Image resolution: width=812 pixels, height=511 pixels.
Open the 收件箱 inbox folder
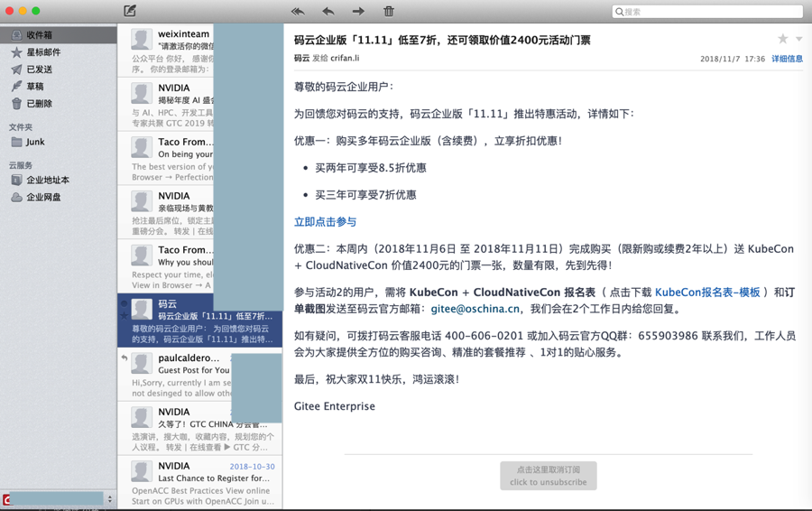coord(58,34)
